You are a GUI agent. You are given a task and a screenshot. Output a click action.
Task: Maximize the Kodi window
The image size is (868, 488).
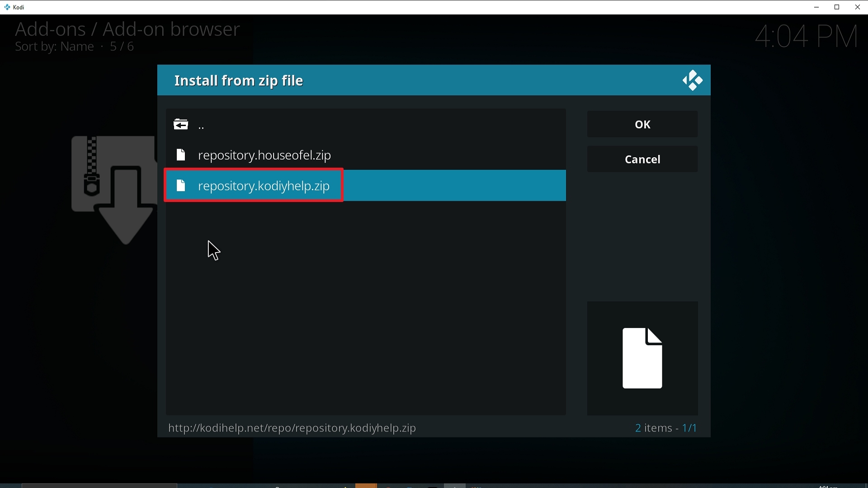coord(837,7)
